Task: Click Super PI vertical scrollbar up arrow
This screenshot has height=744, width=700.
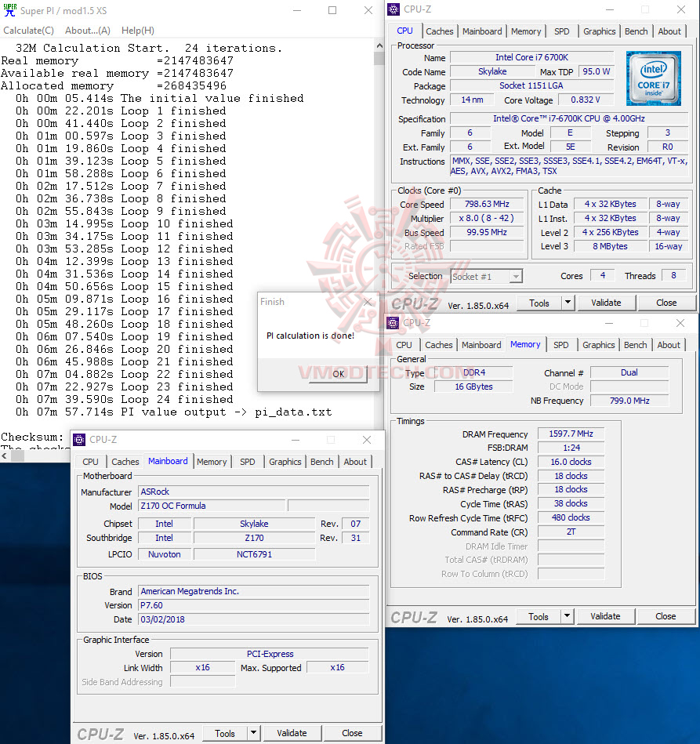Action: [x=379, y=45]
